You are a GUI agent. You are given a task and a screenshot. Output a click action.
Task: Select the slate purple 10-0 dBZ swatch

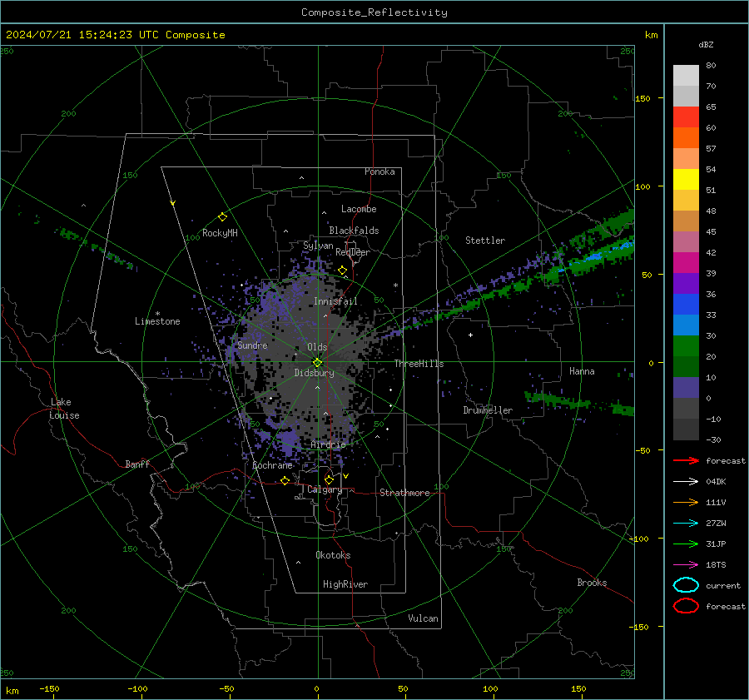pyautogui.click(x=686, y=388)
